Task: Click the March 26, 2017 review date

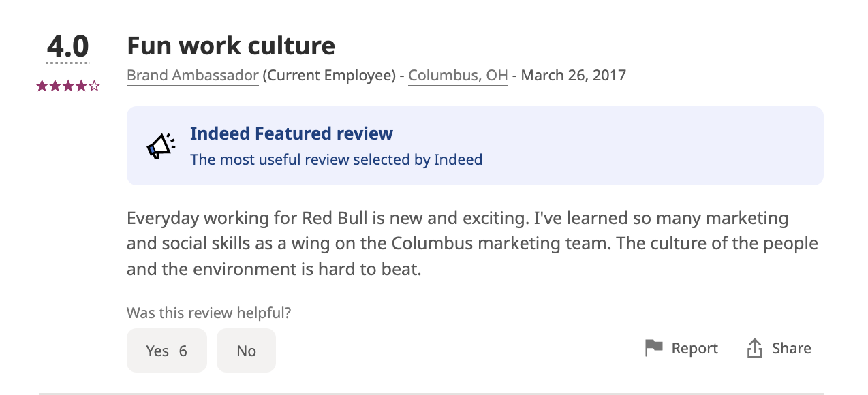Action: click(573, 75)
